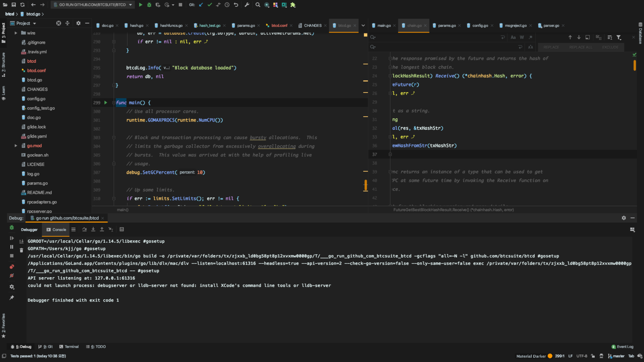The width and height of the screenshot is (644, 362).
Task: Toggle case sensitive search with Aa icon
Action: coord(513,37)
